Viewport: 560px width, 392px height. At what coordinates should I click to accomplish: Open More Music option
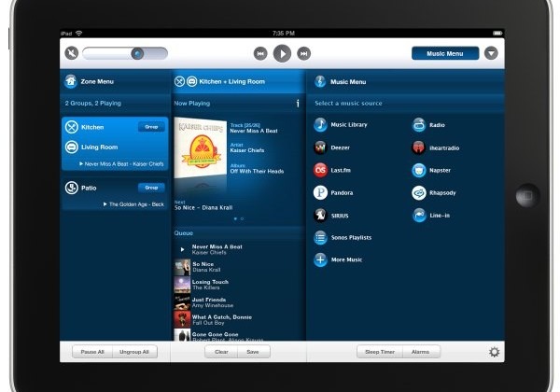tap(338, 259)
